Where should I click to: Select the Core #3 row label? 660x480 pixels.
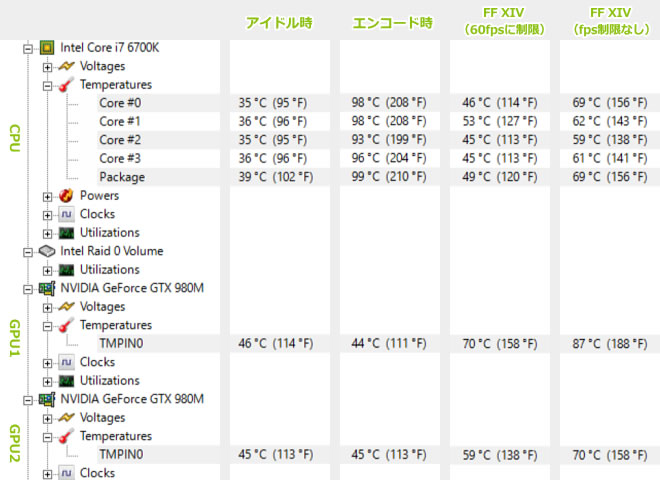(x=120, y=158)
